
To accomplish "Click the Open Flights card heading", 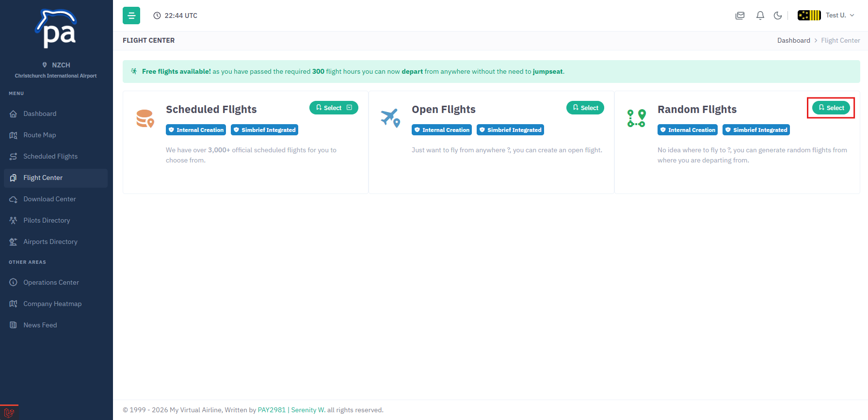I will pos(444,110).
